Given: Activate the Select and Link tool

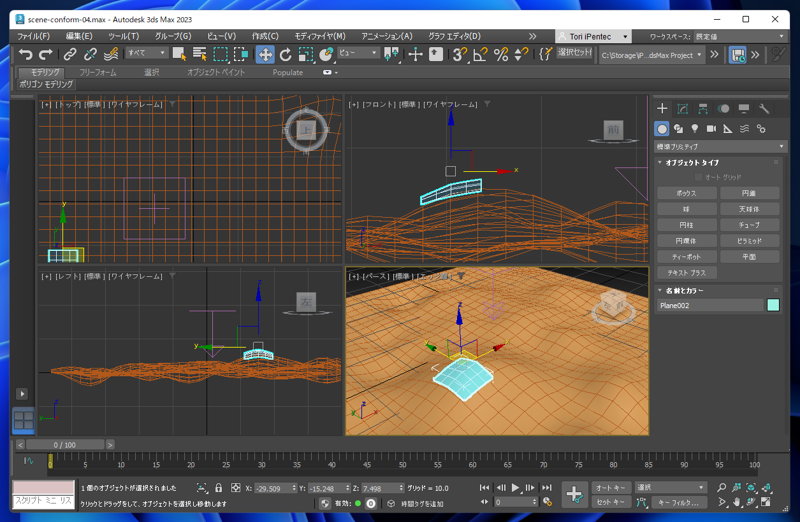Looking at the screenshot, I should click(70, 54).
